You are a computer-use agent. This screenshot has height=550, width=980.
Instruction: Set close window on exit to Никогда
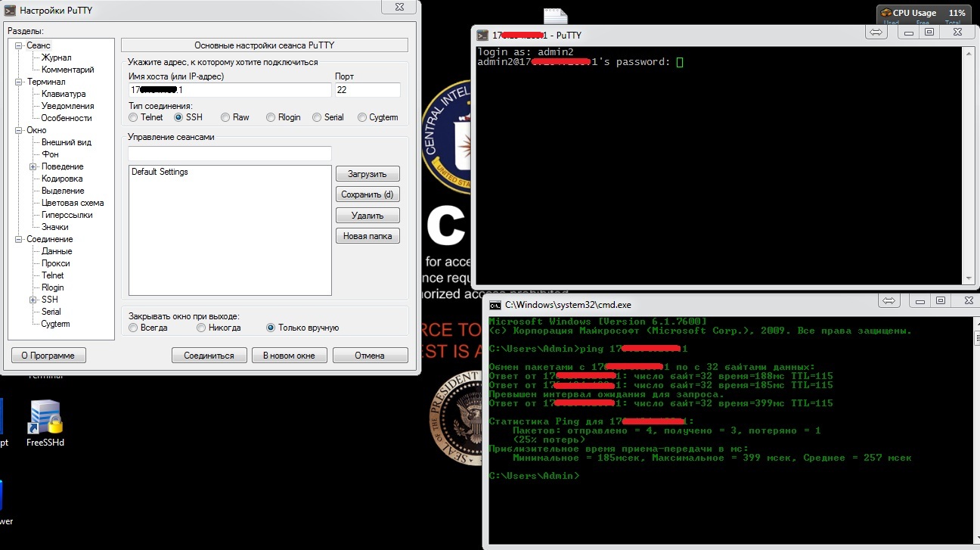(201, 328)
